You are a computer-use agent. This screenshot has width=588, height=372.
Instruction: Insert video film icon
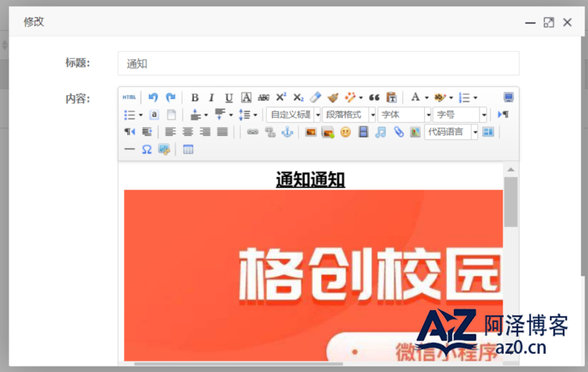coord(363,132)
